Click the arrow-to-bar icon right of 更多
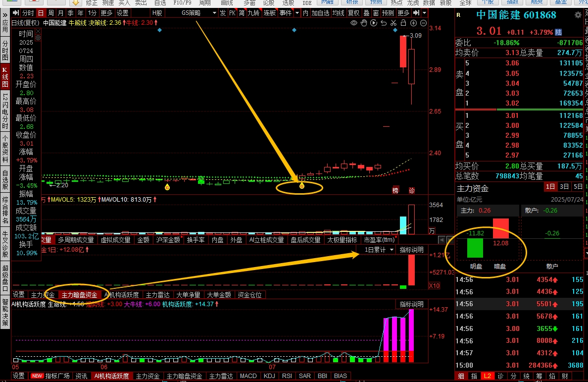The height and width of the screenshot is (382, 588). coord(416,13)
